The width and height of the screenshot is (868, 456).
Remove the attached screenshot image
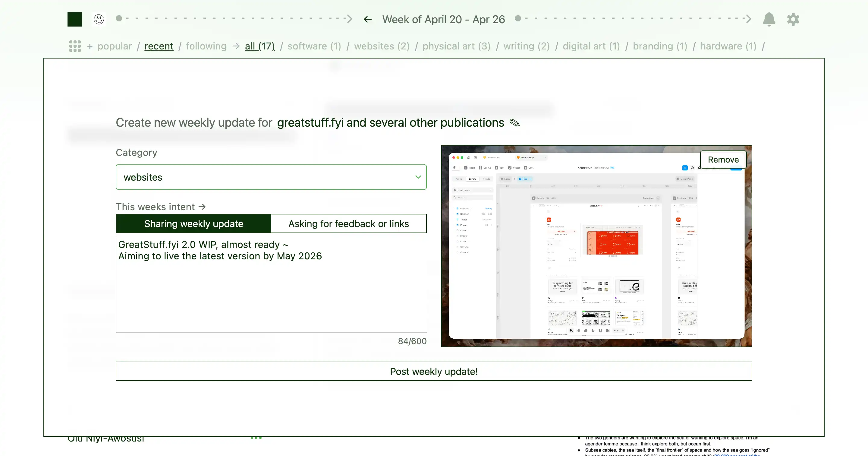[723, 160]
